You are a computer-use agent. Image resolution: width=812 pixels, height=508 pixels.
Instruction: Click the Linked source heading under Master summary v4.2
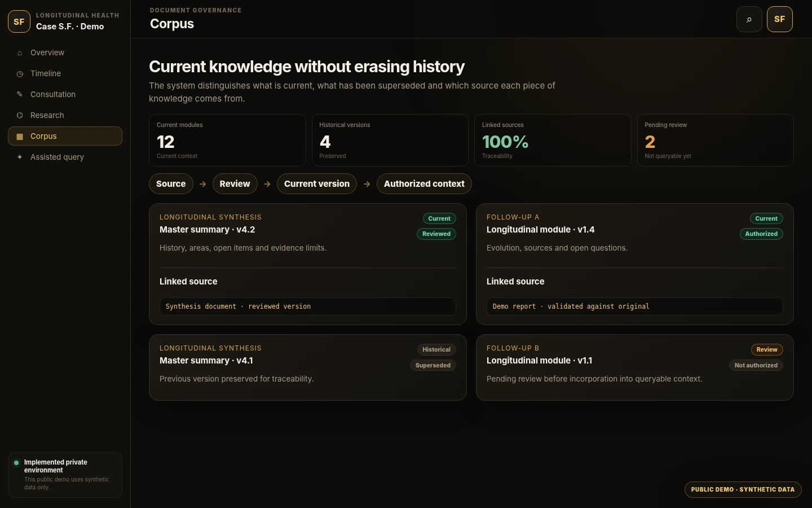[188, 282]
